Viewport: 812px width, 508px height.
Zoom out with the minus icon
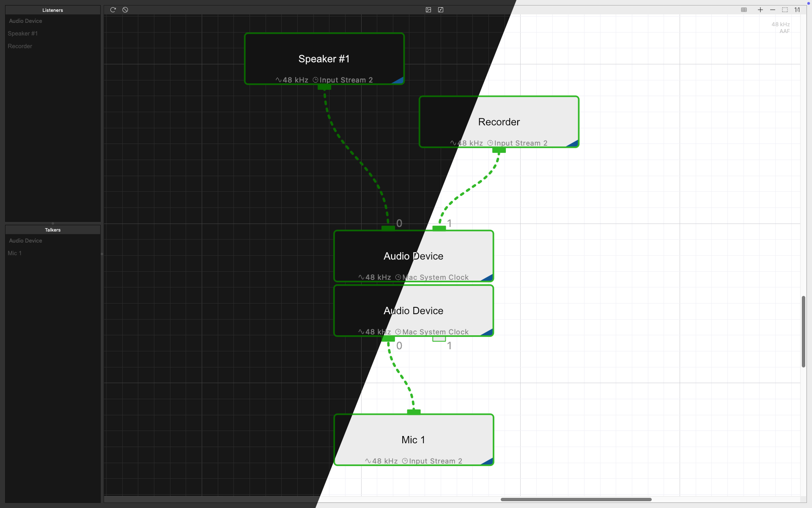[x=773, y=10]
